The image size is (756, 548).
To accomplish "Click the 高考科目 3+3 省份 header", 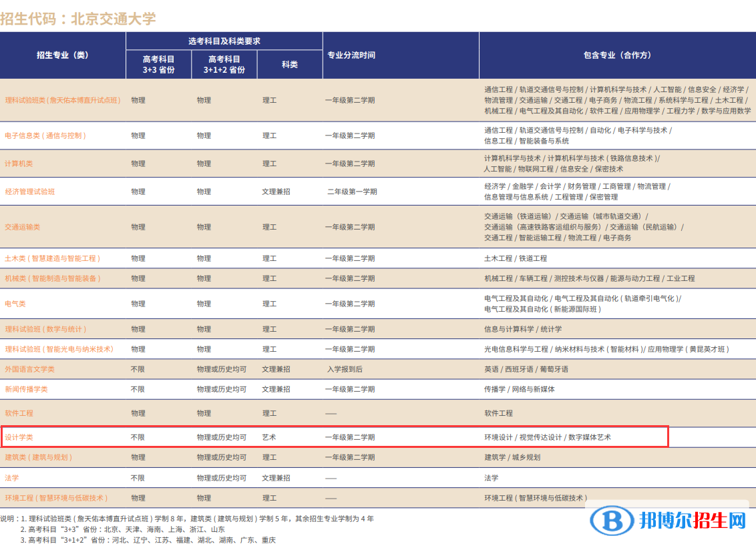I will [159, 64].
